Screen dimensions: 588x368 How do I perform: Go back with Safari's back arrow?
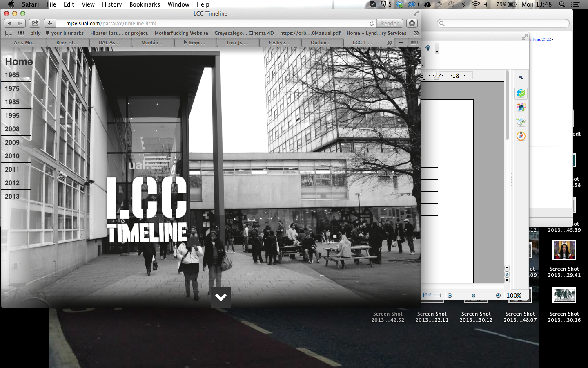click(x=10, y=23)
